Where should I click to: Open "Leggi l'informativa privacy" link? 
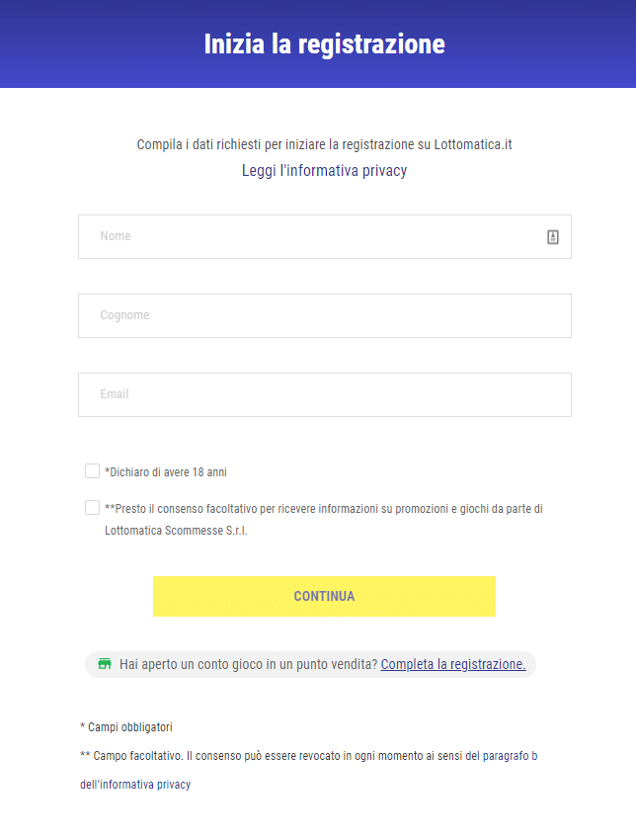[324, 170]
